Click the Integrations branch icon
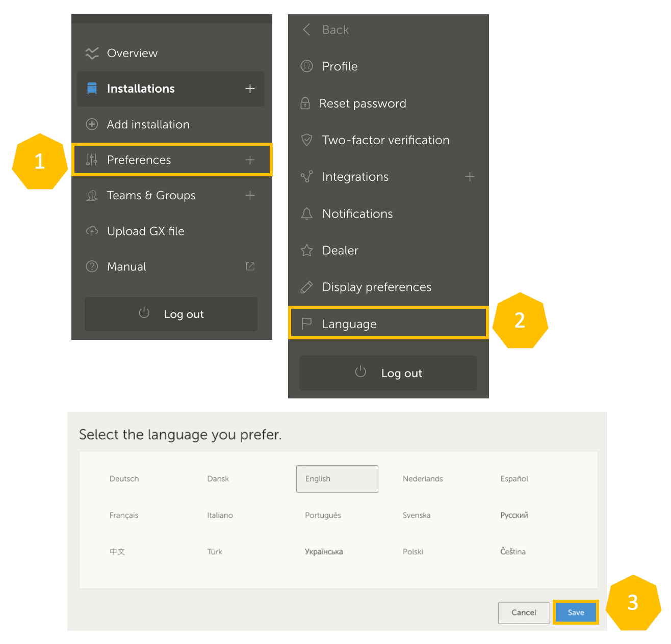This screenshot has width=671, height=644. (306, 177)
